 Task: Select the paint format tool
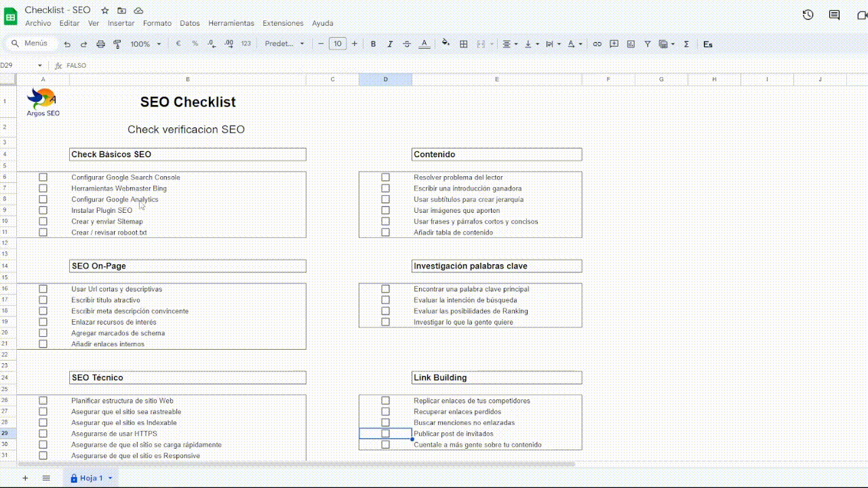[117, 44]
